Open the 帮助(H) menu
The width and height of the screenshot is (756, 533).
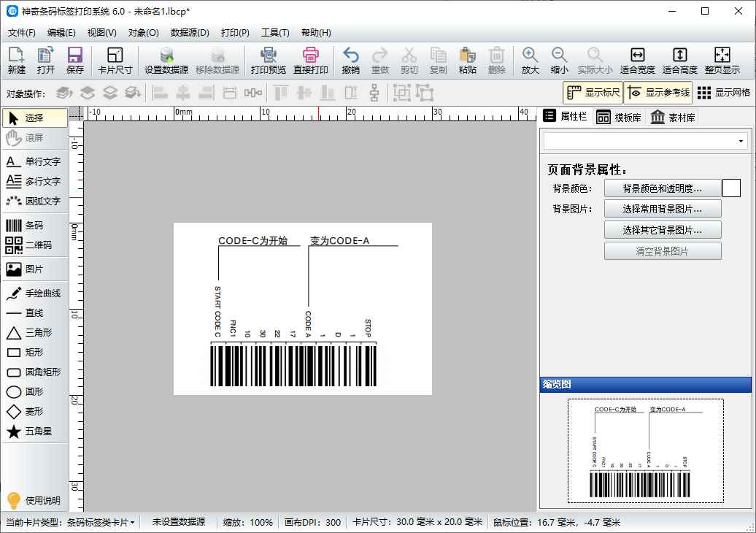click(x=316, y=33)
